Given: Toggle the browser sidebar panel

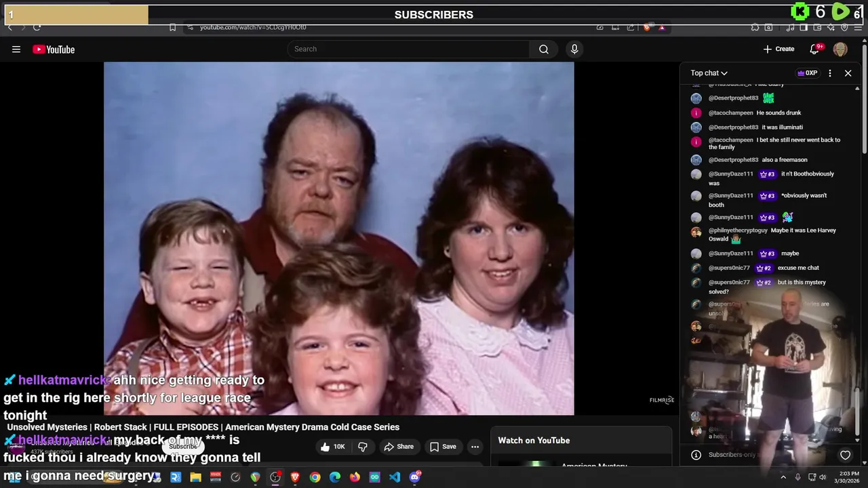Looking at the screenshot, I should [804, 27].
